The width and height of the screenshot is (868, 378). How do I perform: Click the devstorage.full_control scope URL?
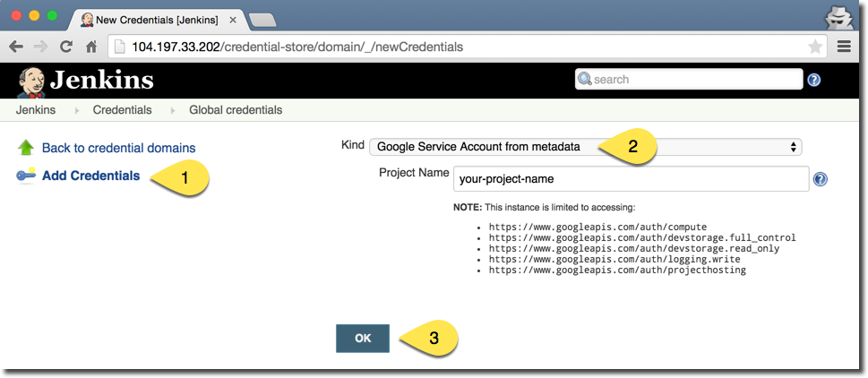click(642, 238)
